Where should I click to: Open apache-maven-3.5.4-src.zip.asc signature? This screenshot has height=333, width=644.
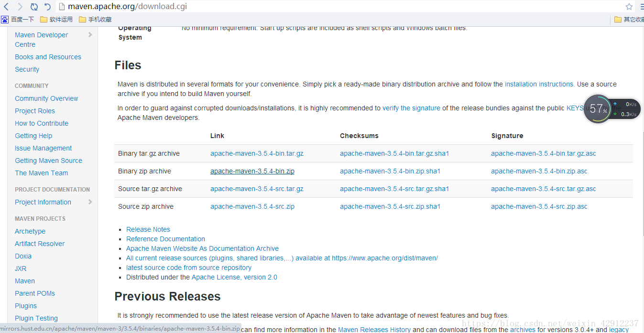click(x=539, y=206)
